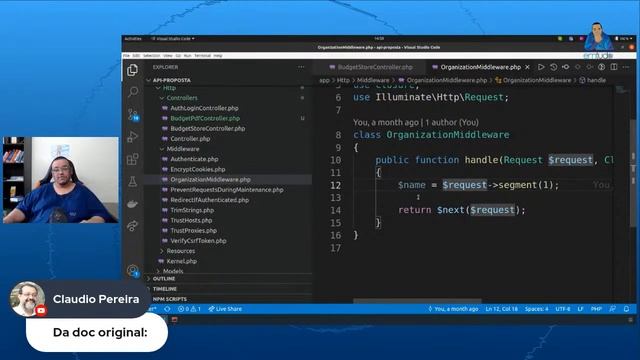The image size is (640, 360).
Task: Click the minimap at editor top-right
Action: [622, 89]
